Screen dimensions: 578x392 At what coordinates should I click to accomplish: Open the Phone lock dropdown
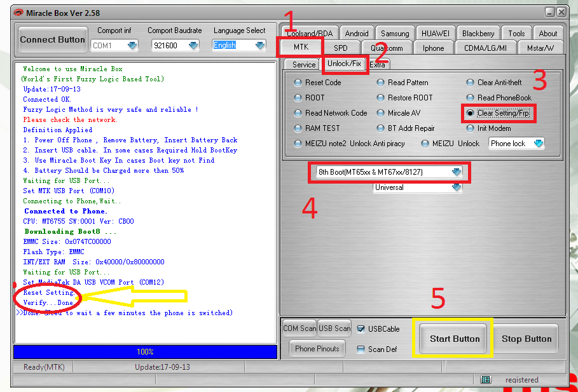(516, 144)
